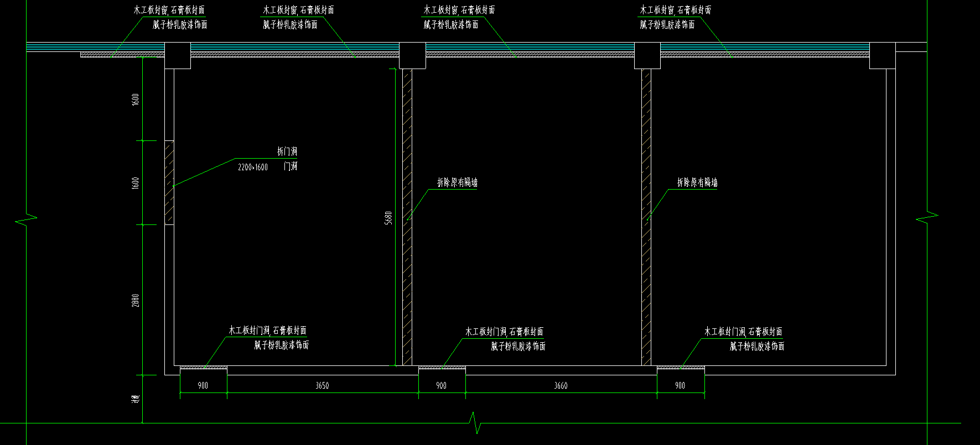Select '拆除原有隔墙' label next to the 5680 dimension
The image size is (980, 445).
(457, 182)
